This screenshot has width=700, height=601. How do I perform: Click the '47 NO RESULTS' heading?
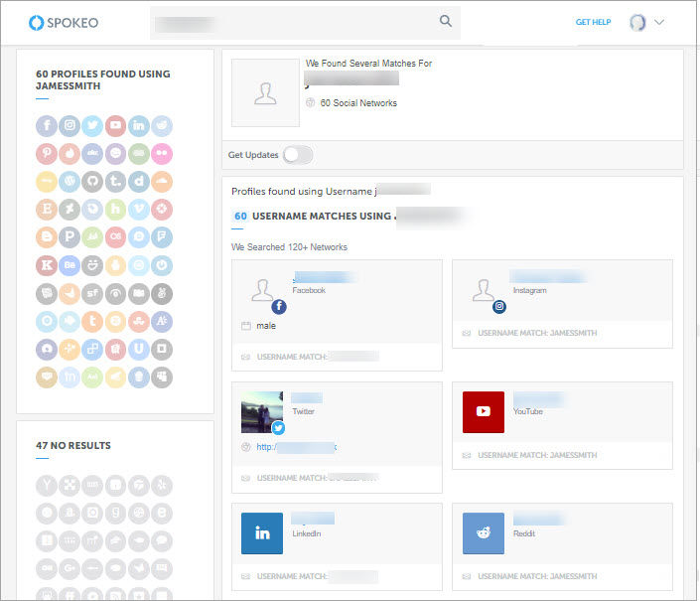[73, 446]
